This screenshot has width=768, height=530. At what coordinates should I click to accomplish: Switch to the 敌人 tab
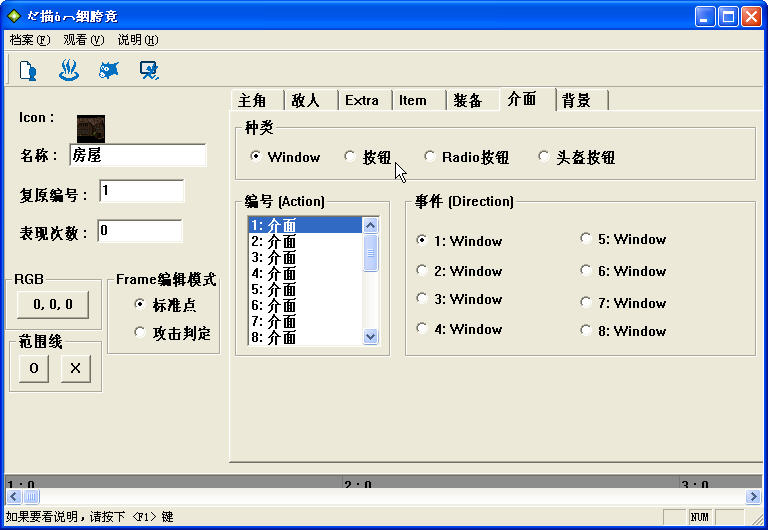pyautogui.click(x=311, y=100)
